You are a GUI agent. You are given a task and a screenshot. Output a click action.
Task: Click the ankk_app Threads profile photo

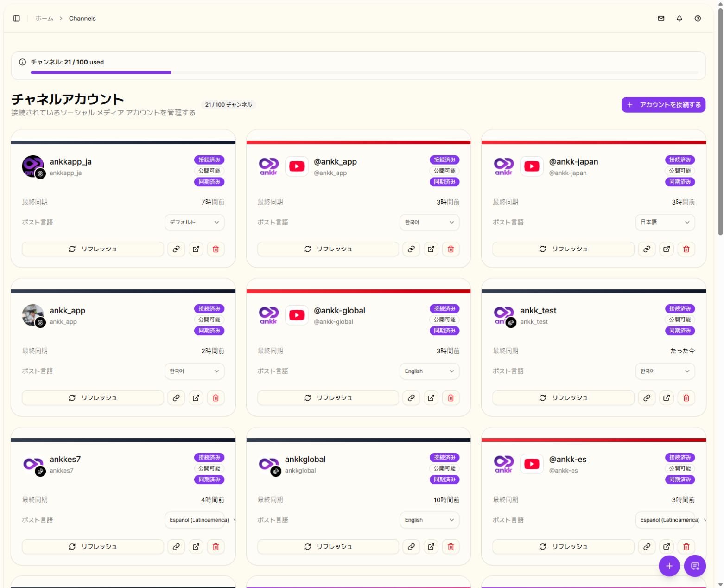coord(33,315)
